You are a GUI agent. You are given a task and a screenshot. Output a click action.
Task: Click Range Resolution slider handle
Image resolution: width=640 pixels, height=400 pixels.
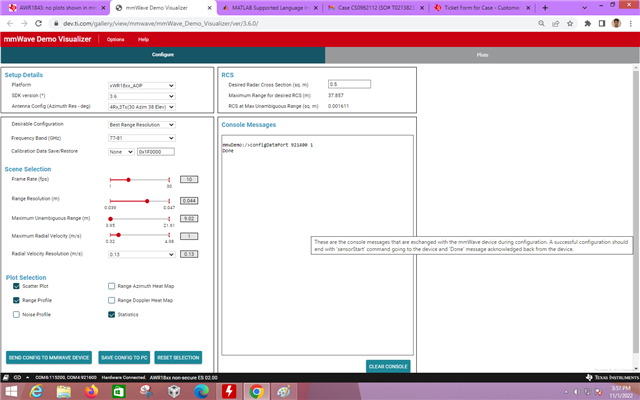147,201
